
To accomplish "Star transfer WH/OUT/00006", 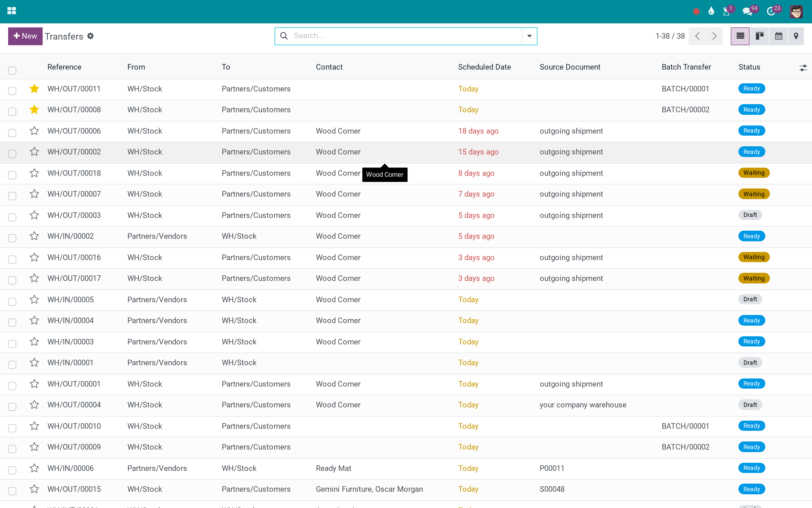I will [x=34, y=131].
